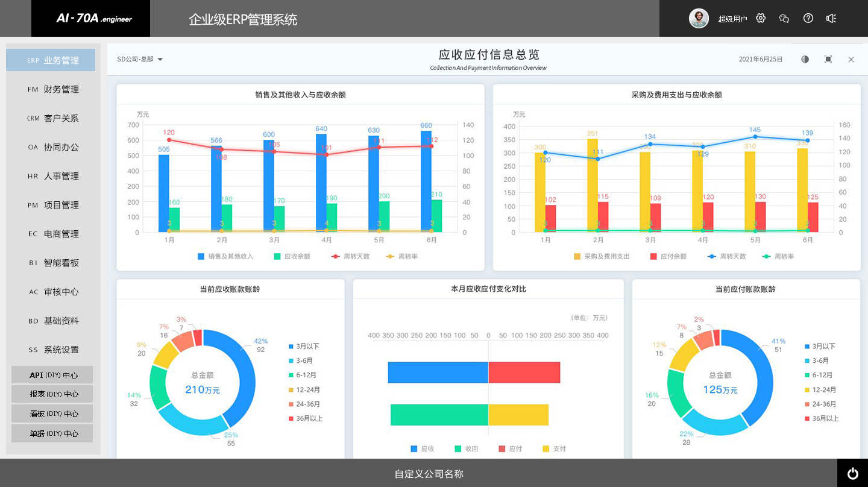
Task: Click the super user avatar
Action: pos(699,18)
